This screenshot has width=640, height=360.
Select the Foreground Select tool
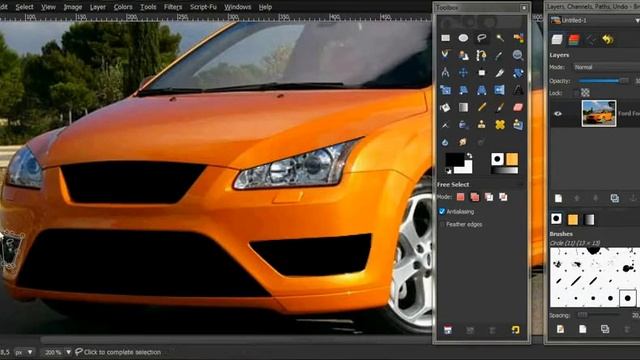[x=463, y=55]
